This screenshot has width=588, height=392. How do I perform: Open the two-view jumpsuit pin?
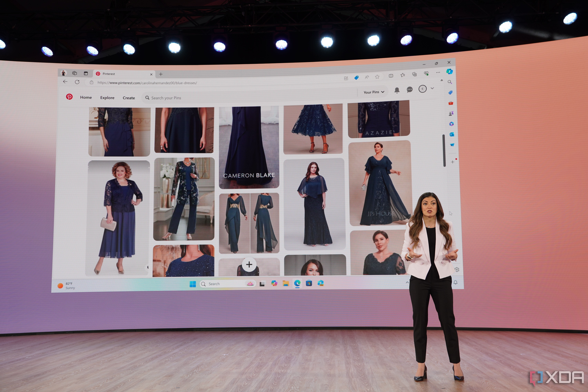click(x=249, y=223)
